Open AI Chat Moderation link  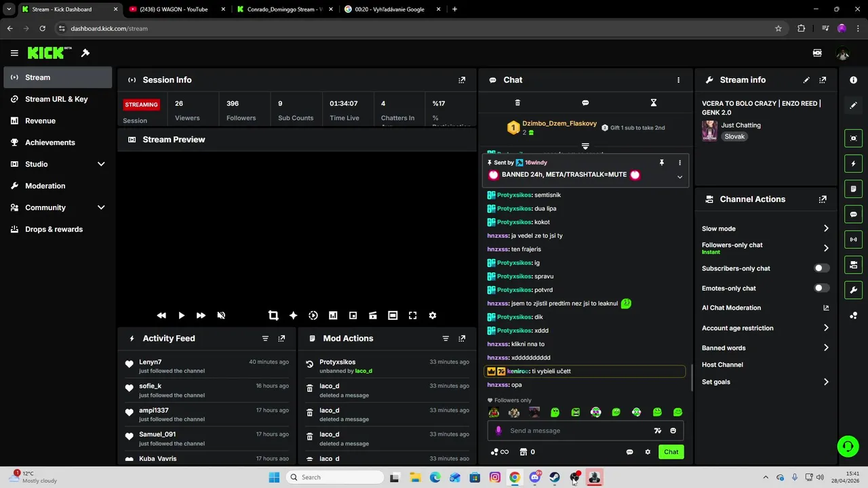(x=765, y=308)
